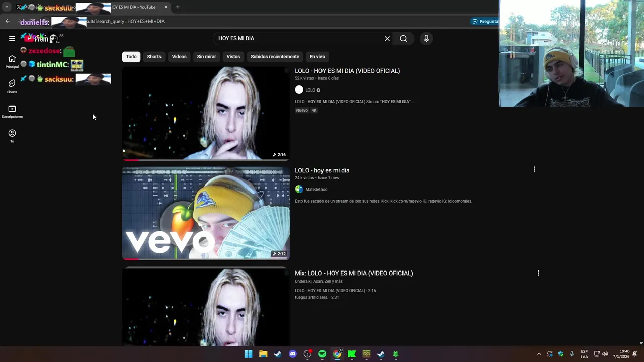Click 'Underaiki, Asan, Zell y más' text
This screenshot has height=362, width=644.
point(318,281)
